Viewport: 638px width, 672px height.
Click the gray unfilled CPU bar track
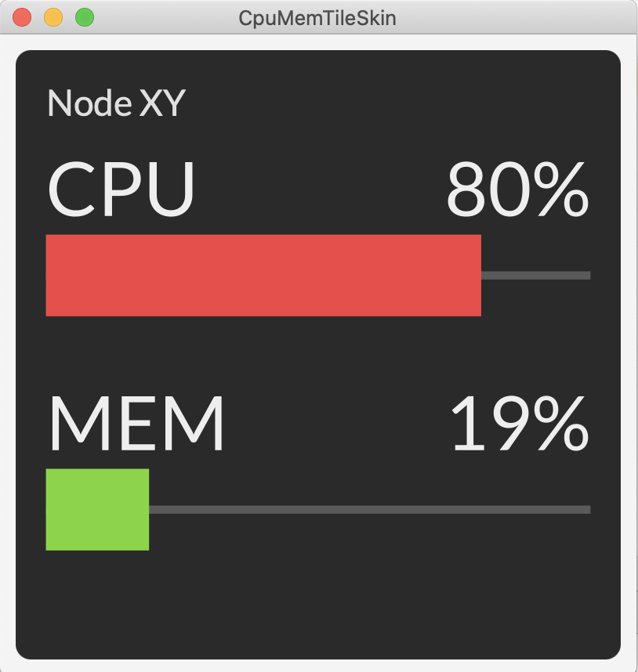[x=536, y=275]
